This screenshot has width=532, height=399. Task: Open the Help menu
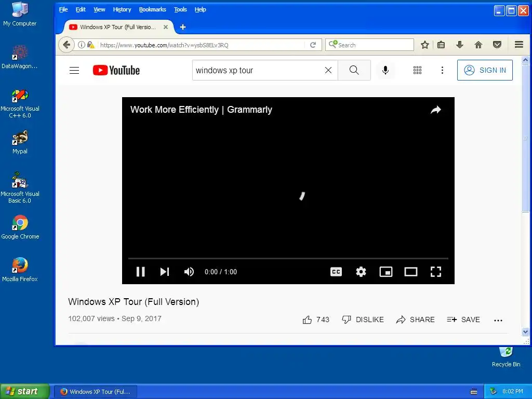[x=200, y=9]
